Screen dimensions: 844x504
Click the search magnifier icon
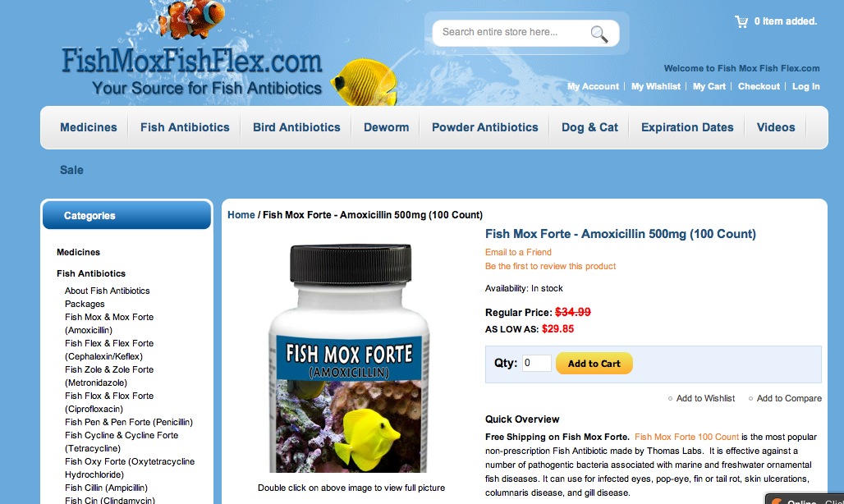pos(599,34)
